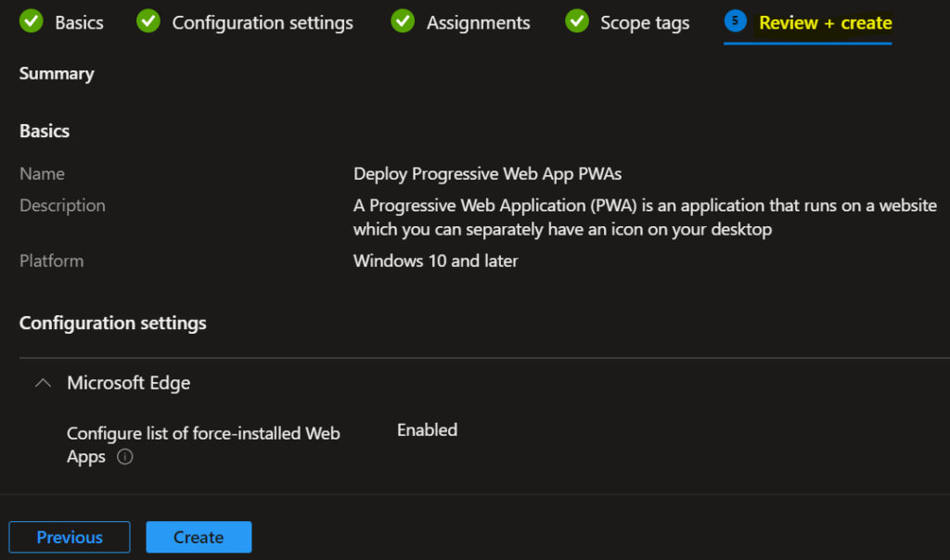Click the 'Summary' heading
The height and width of the screenshot is (560, 950).
coord(57,73)
